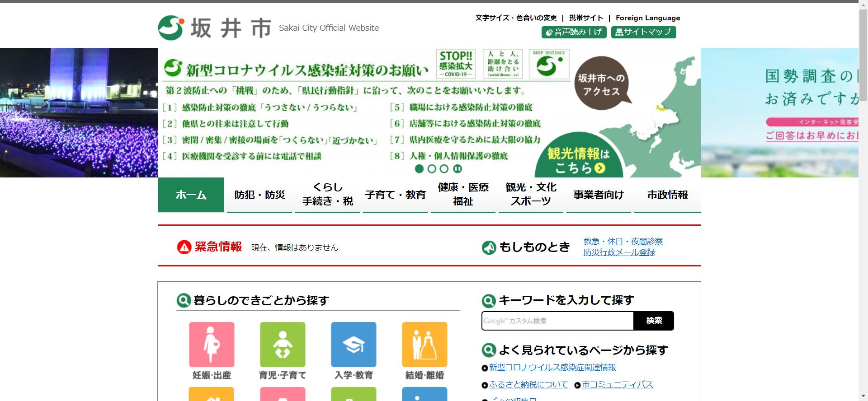Click the KEEP DISTANCE badge
Screen dimensions: 868x401
(549, 64)
